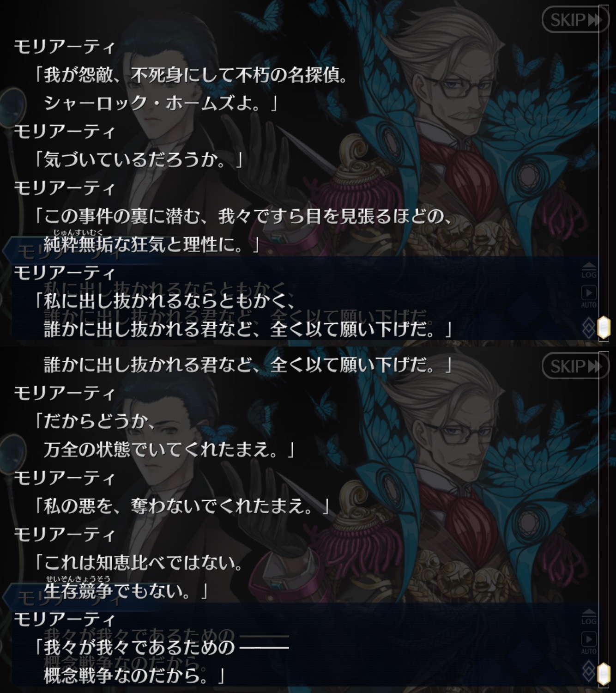
Task: Open LOG icon beside 我々が我々である line
Action: (589, 617)
